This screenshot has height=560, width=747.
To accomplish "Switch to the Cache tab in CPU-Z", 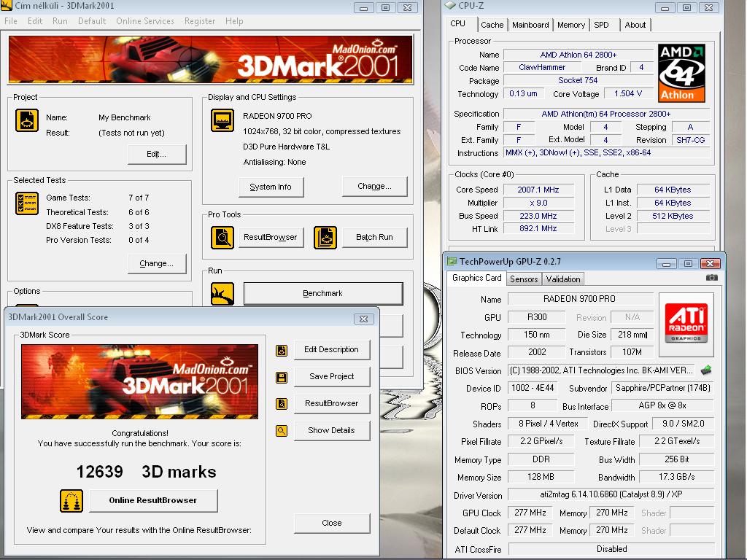I will pos(492,25).
